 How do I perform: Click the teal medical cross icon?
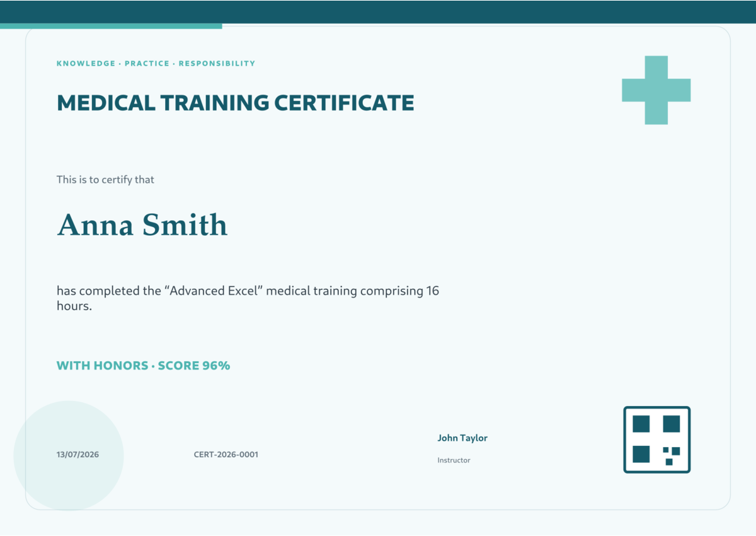click(656, 90)
